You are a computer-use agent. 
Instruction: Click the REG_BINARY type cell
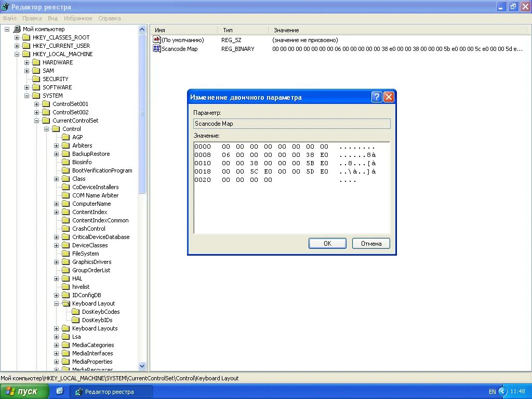(x=238, y=49)
